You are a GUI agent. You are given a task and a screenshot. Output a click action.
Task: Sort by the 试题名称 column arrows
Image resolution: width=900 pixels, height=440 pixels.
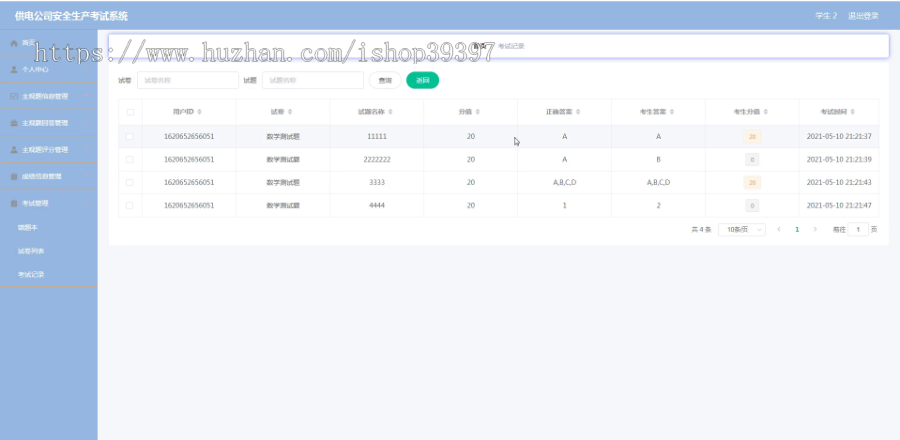click(390, 112)
